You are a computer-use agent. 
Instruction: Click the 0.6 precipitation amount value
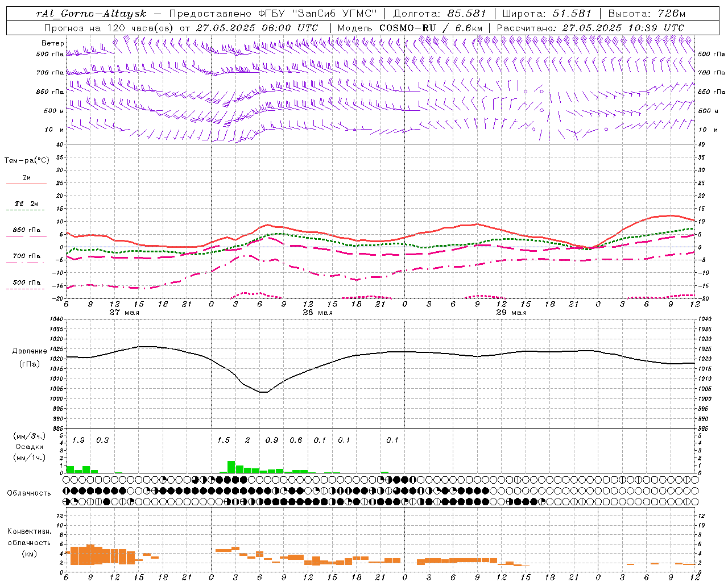(296, 440)
